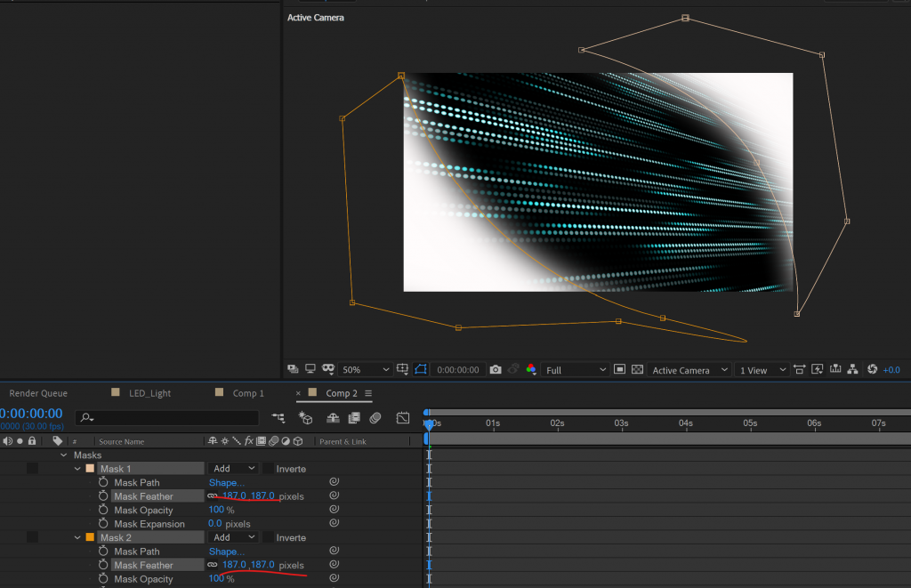Toggle the transparency grid icon
The height and width of the screenshot is (588, 911).
[x=637, y=370]
